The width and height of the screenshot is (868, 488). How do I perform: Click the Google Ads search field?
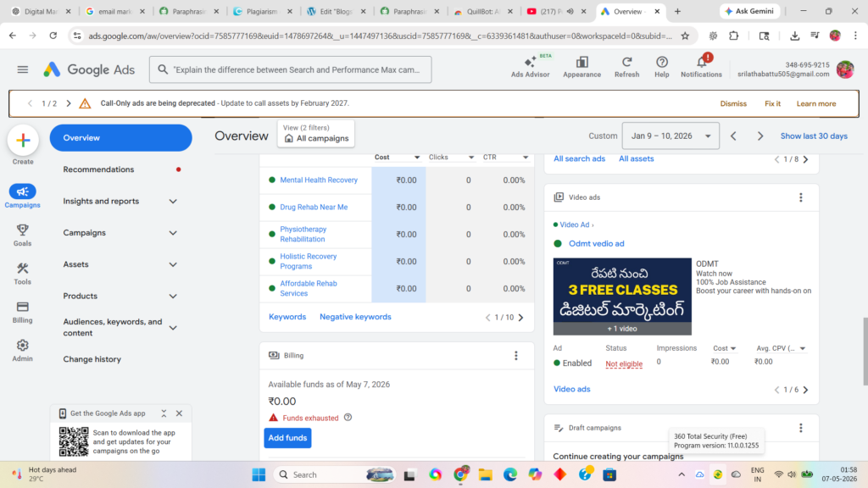tap(291, 69)
